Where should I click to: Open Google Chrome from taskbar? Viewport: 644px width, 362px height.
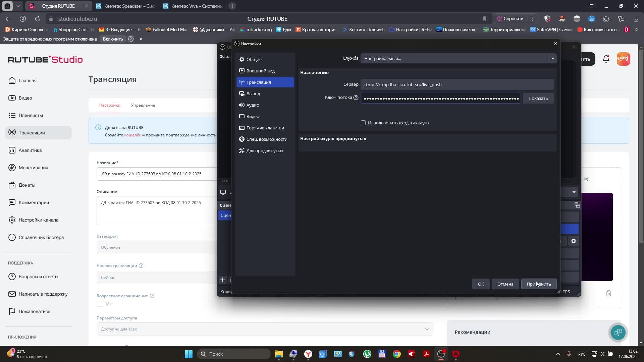point(397,354)
